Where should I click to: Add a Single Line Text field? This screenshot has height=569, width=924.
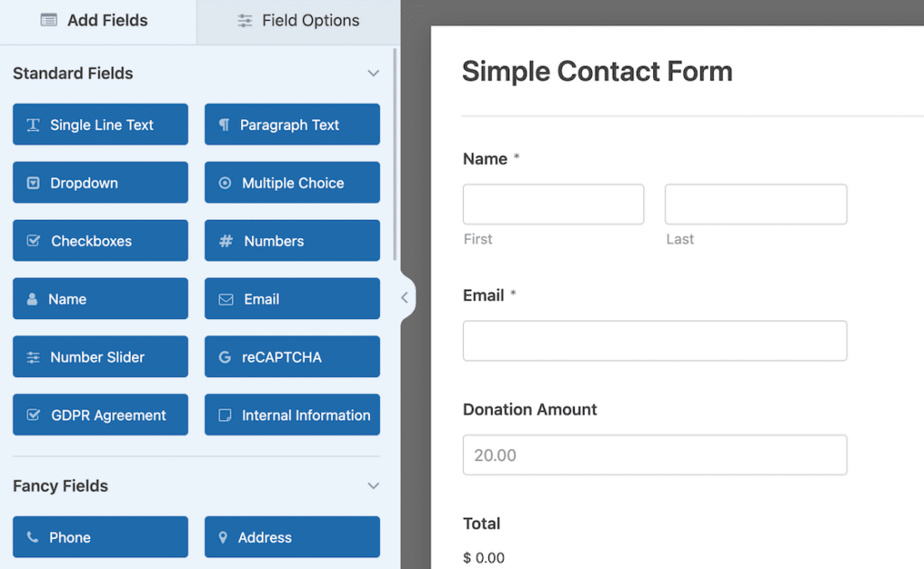[x=99, y=124]
